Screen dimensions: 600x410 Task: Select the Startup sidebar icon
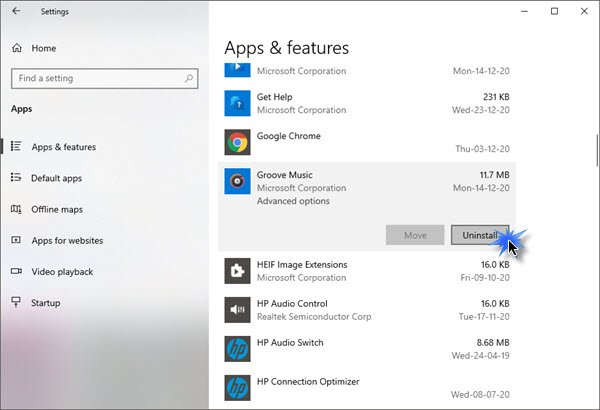coord(16,302)
